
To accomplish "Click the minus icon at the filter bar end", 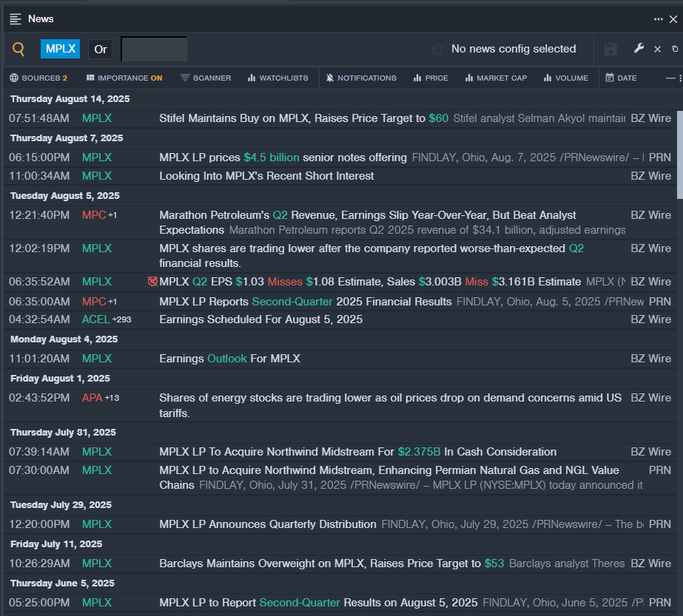I will 670,78.
